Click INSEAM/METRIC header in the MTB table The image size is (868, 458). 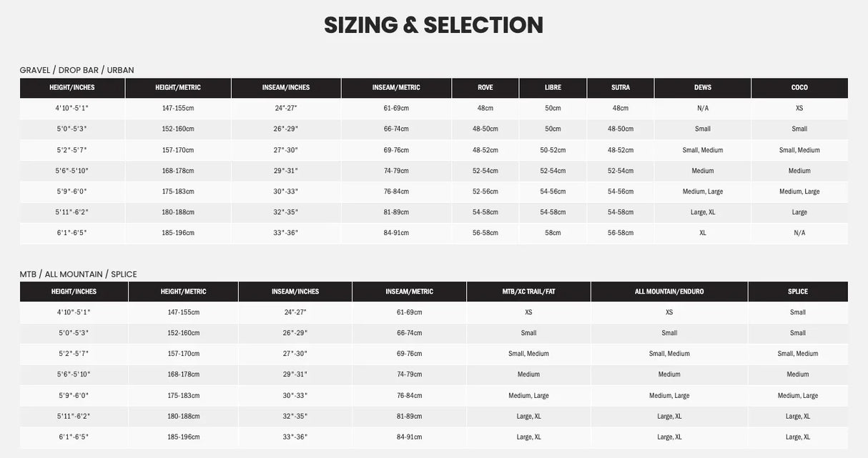click(x=409, y=292)
